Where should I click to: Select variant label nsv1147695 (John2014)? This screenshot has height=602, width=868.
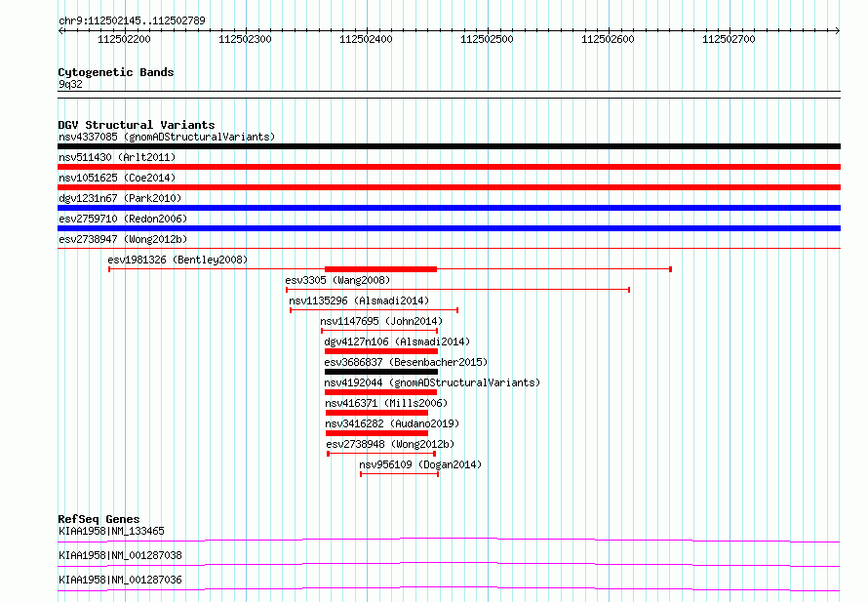point(381,321)
